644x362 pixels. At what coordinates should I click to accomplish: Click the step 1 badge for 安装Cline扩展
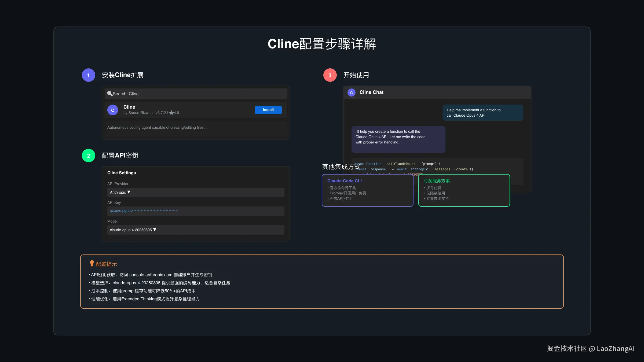point(88,75)
